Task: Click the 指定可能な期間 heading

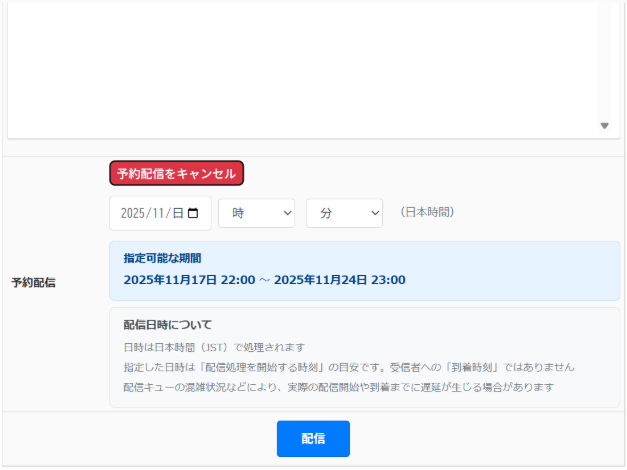Action: tap(162, 258)
